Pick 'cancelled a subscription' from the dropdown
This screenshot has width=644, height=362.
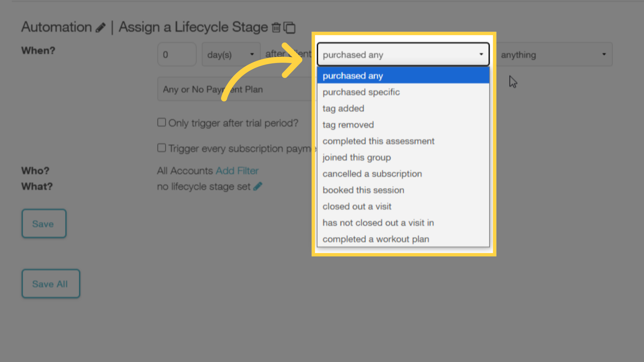(372, 174)
